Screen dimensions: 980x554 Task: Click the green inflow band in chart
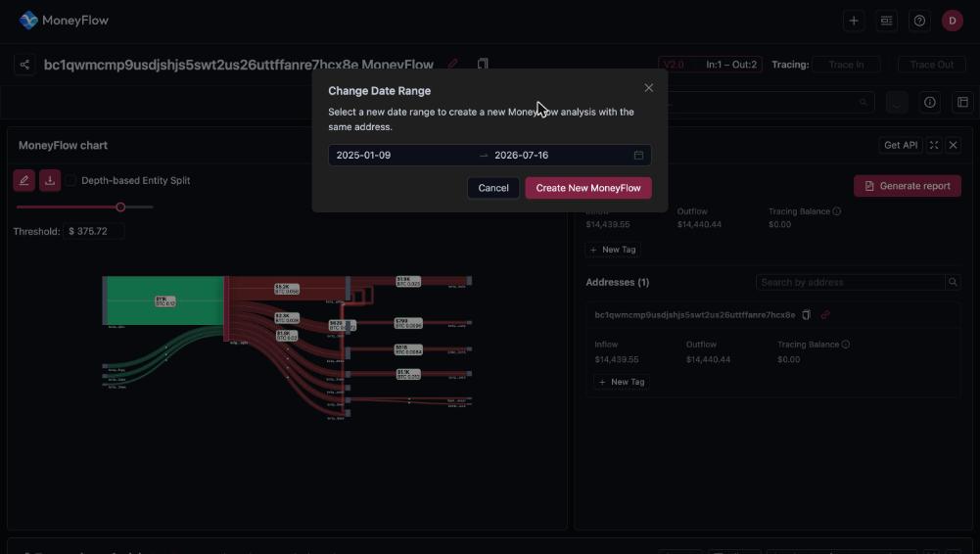(x=165, y=300)
